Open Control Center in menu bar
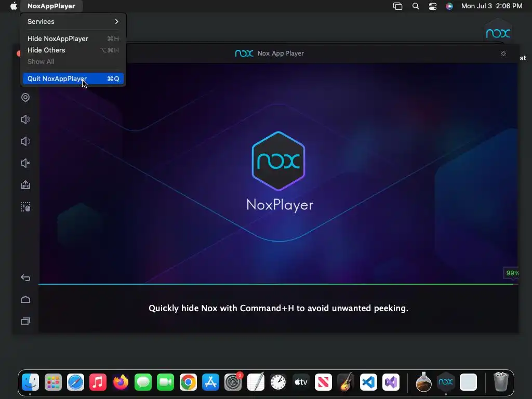 coord(433,6)
